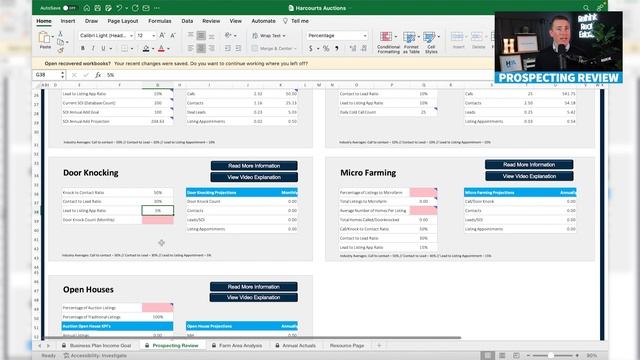Open the font size dropdown
Image resolution: width=640 pixels, height=360 pixels.
[153, 36]
